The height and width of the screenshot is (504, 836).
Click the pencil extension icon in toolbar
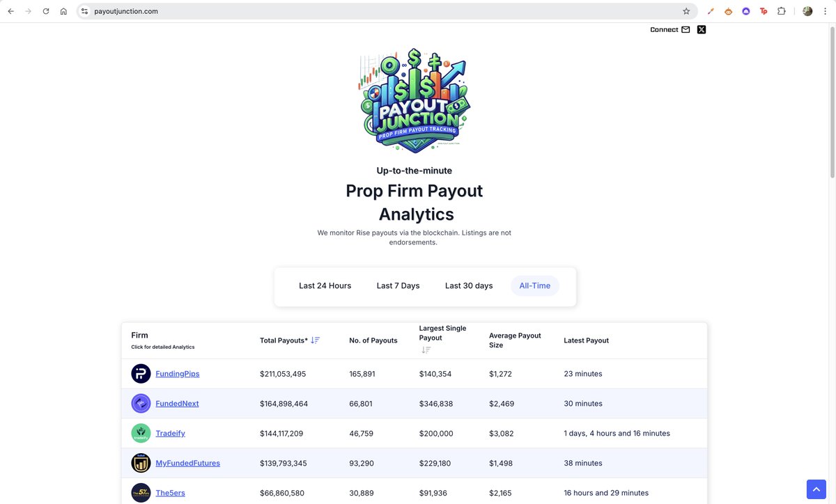[711, 11]
